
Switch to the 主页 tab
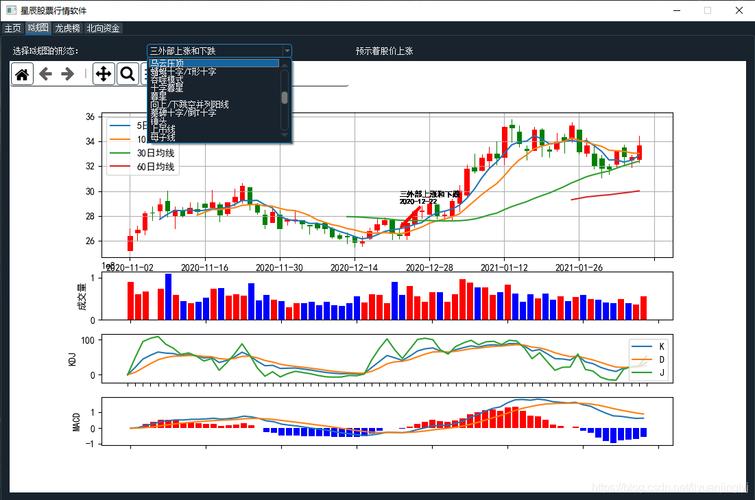(x=12, y=29)
